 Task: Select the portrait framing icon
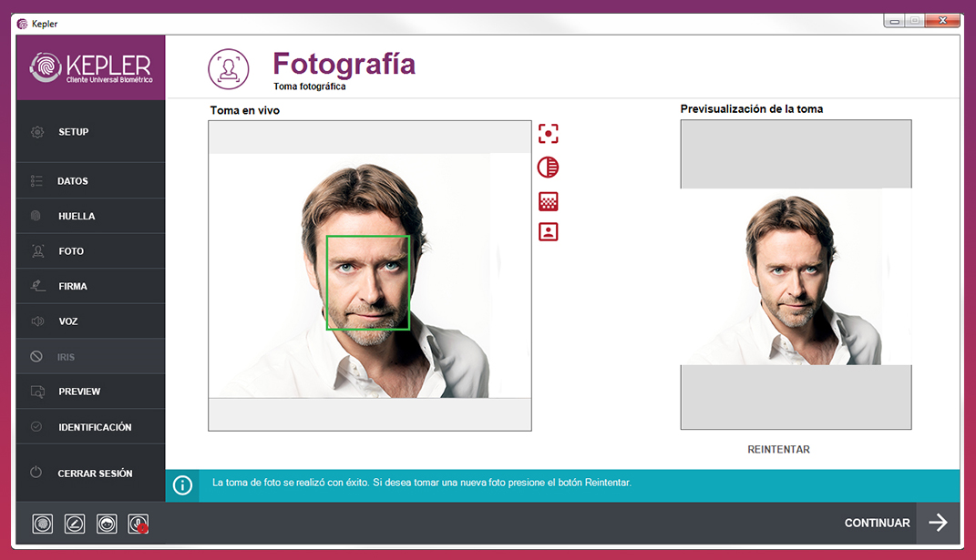[548, 232]
